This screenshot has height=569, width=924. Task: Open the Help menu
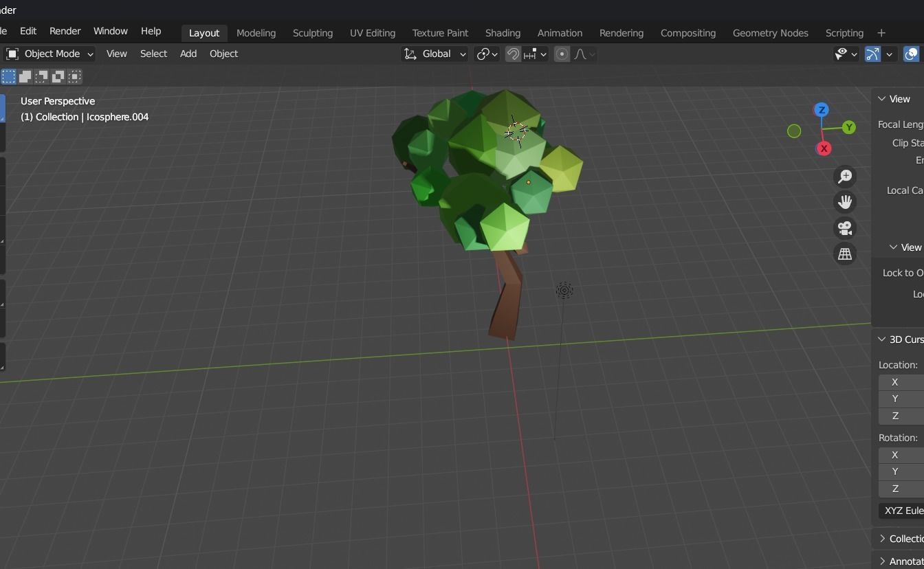[151, 32]
